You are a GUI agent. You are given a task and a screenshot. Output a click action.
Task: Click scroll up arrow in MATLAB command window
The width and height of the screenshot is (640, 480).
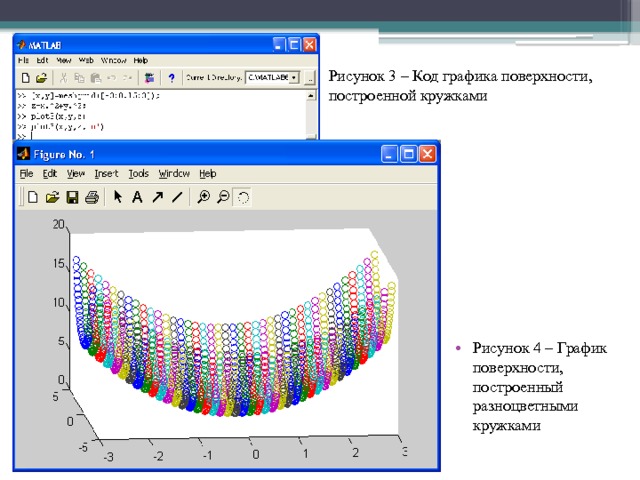(311, 96)
